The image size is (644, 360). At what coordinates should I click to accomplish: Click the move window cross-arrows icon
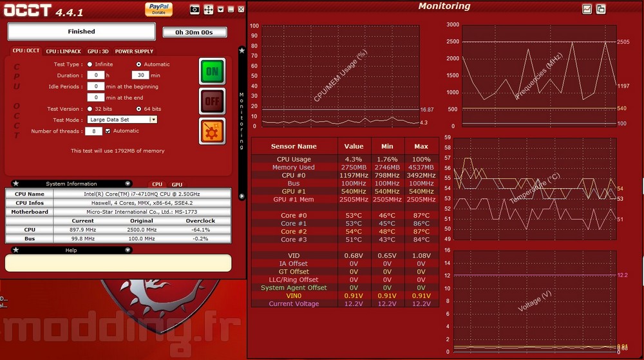(x=209, y=10)
